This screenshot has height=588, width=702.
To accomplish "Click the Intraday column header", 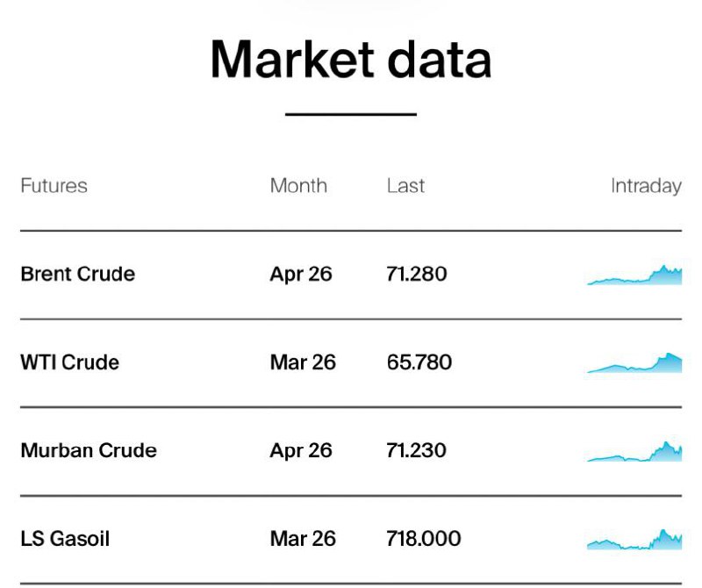I will click(x=646, y=186).
